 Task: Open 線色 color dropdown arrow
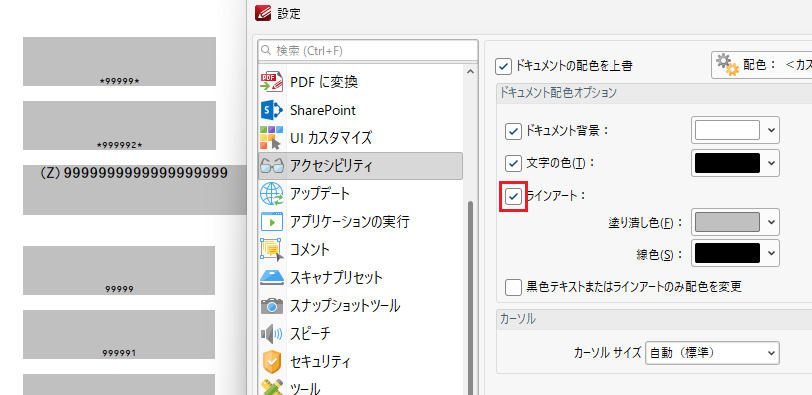pos(772,253)
